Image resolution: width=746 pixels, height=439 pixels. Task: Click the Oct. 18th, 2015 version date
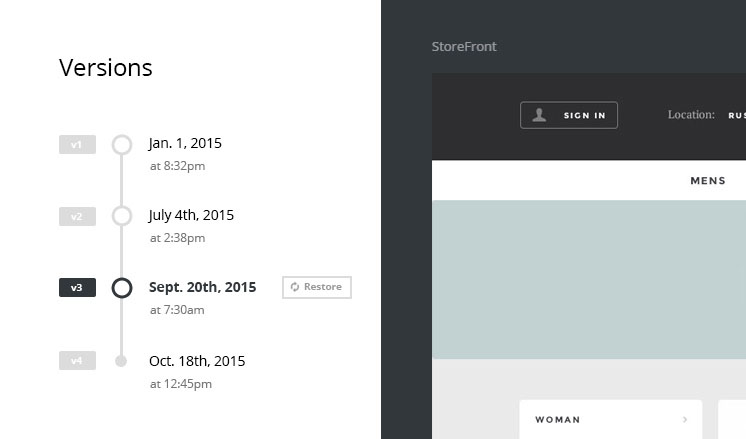(197, 361)
